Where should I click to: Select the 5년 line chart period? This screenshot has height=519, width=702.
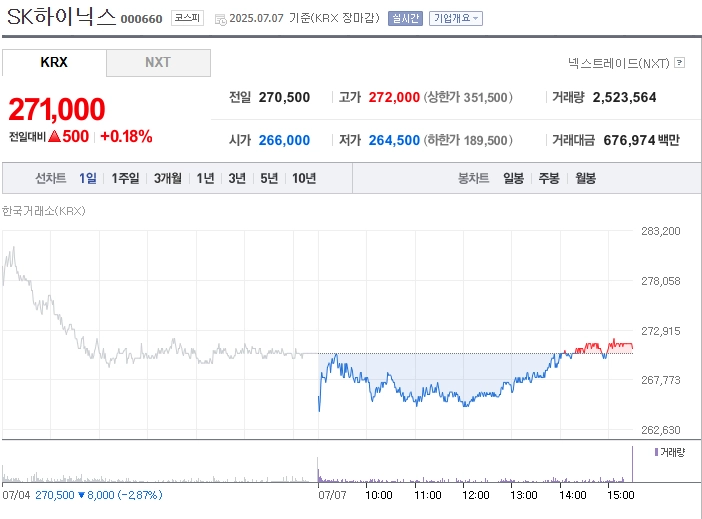point(269,178)
